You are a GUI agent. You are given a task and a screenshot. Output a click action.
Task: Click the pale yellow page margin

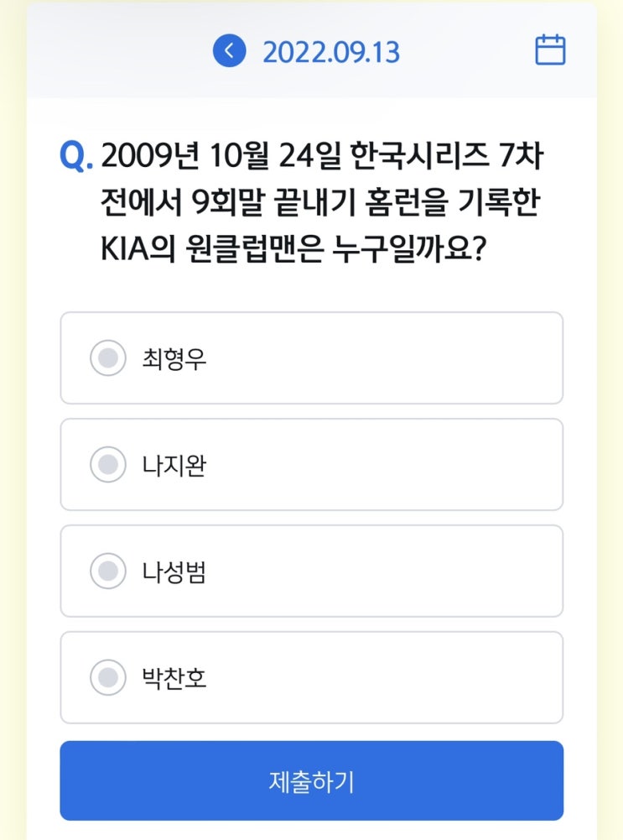pos(12,420)
